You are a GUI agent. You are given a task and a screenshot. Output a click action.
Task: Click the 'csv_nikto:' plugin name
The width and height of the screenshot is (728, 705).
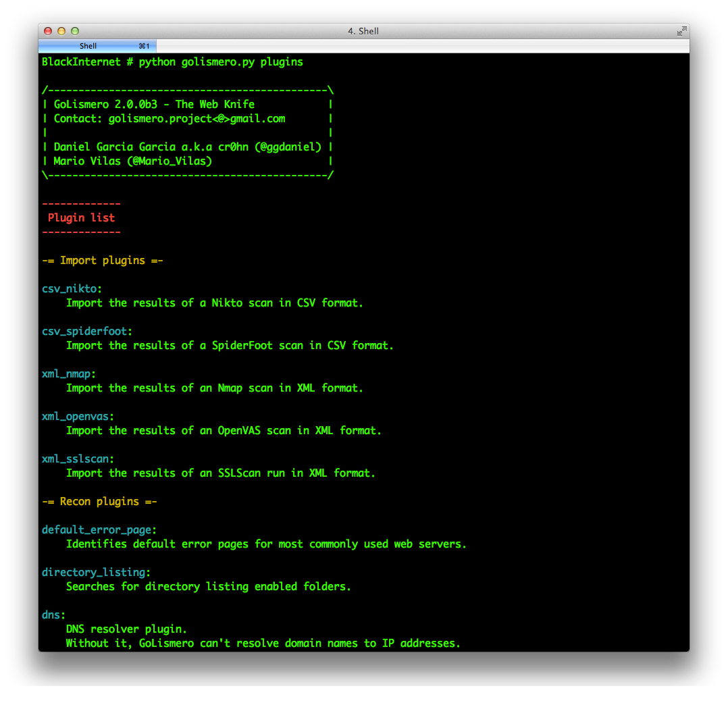tap(72, 288)
